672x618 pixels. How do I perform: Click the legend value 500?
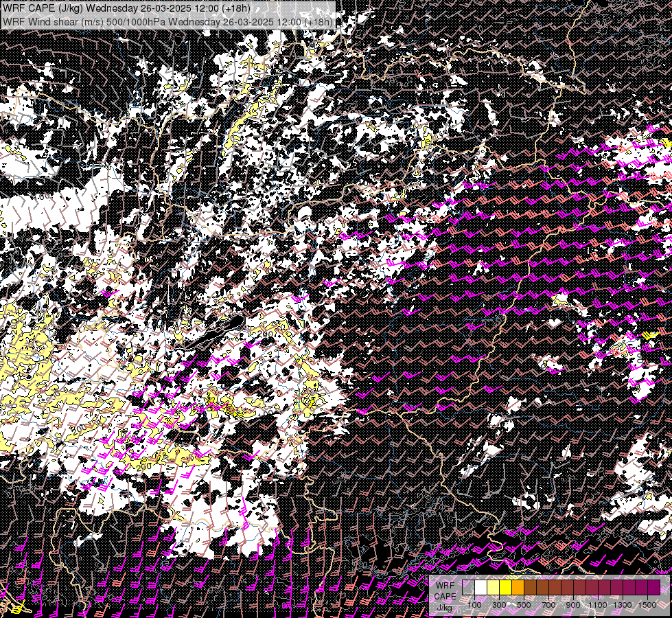point(524,605)
